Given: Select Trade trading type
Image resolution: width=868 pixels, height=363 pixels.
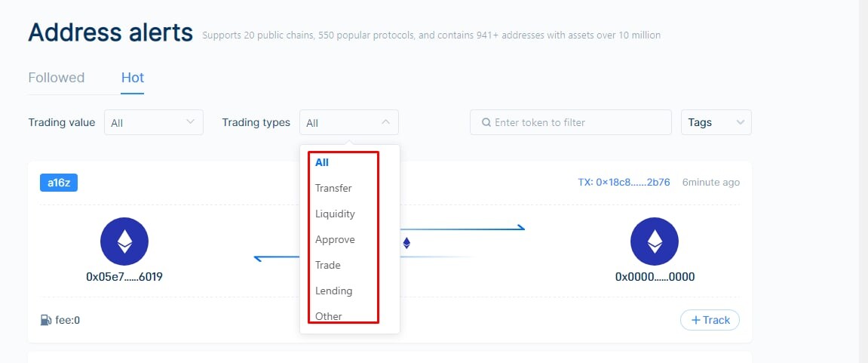Looking at the screenshot, I should pos(328,265).
